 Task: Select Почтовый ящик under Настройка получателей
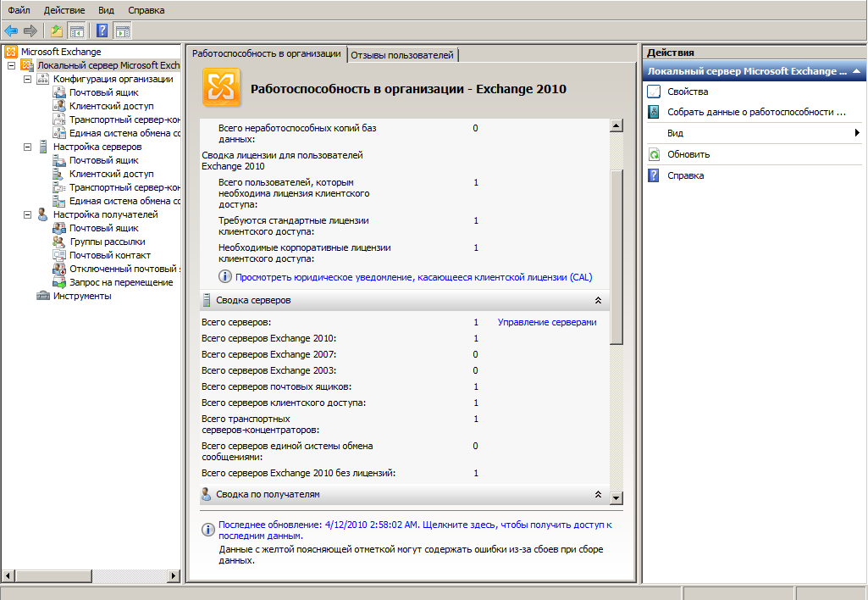tap(103, 228)
